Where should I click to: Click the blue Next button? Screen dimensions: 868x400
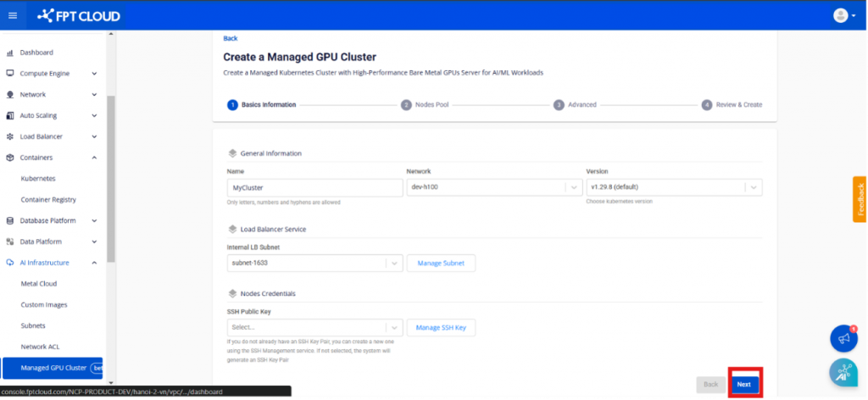coord(744,385)
